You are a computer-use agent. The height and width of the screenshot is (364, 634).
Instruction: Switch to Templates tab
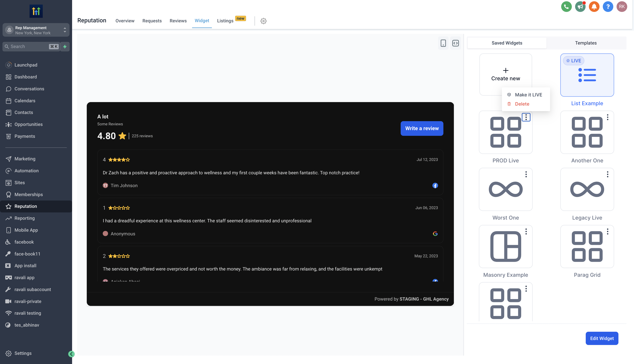586,43
